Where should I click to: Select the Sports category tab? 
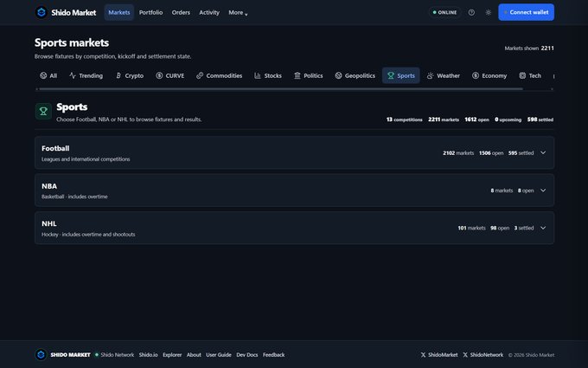coord(401,75)
